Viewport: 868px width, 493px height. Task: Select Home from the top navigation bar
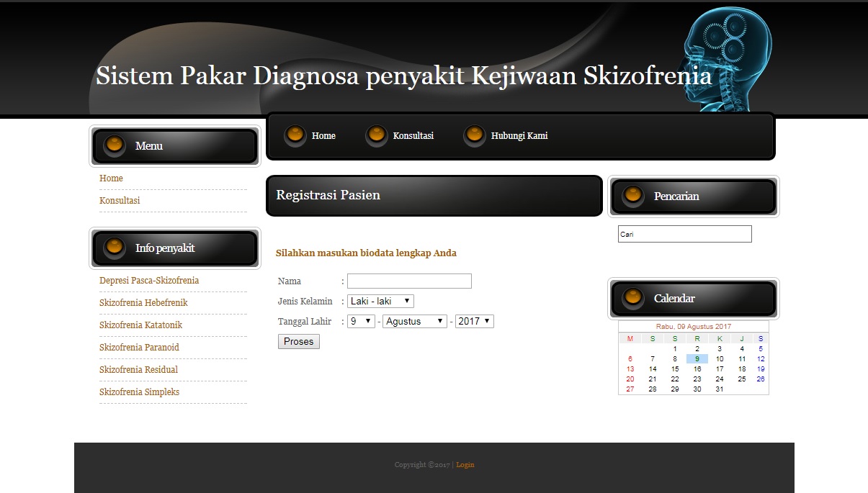323,135
